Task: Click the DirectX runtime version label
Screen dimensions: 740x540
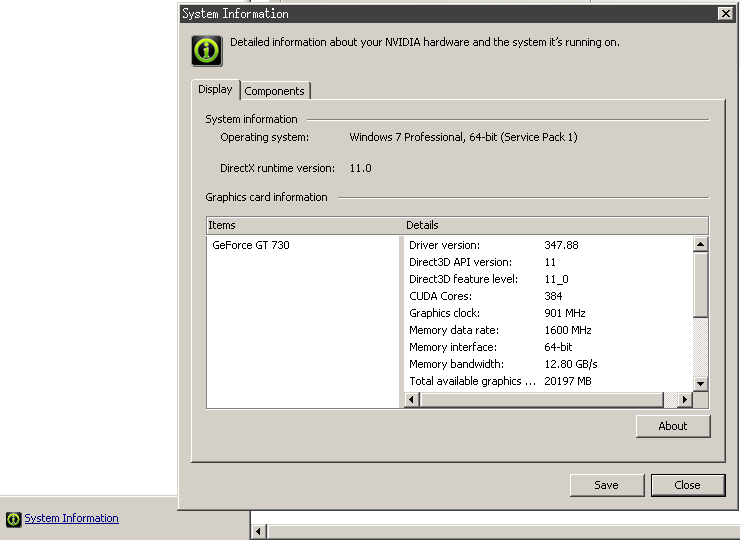Action: [278, 168]
